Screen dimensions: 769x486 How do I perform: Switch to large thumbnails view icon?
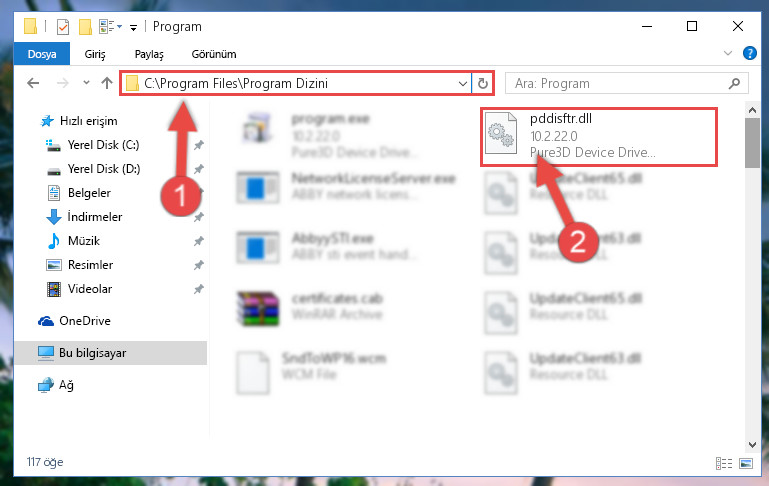tap(745, 463)
